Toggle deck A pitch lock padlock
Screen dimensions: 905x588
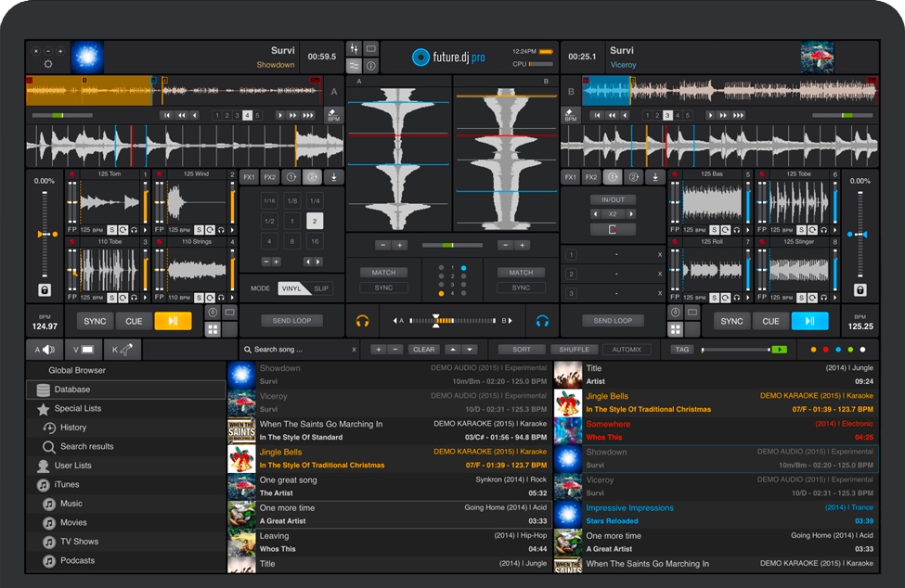click(44, 289)
